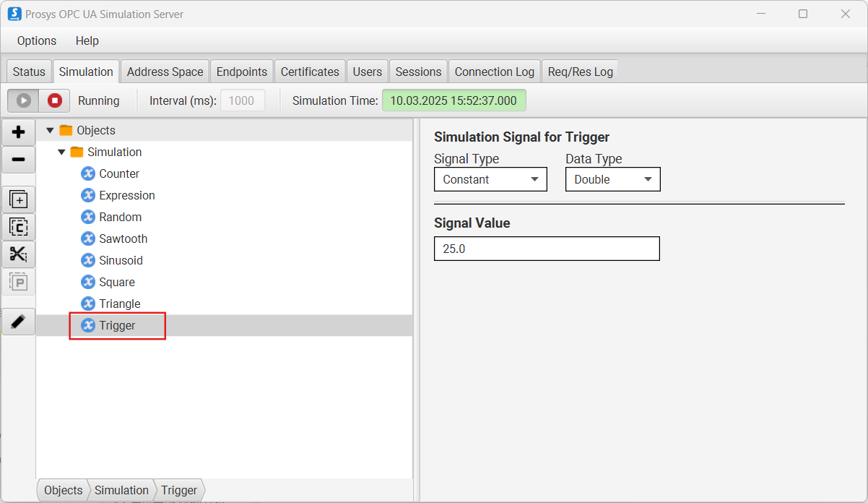
Task: Click the Random node icon
Action: tap(88, 217)
